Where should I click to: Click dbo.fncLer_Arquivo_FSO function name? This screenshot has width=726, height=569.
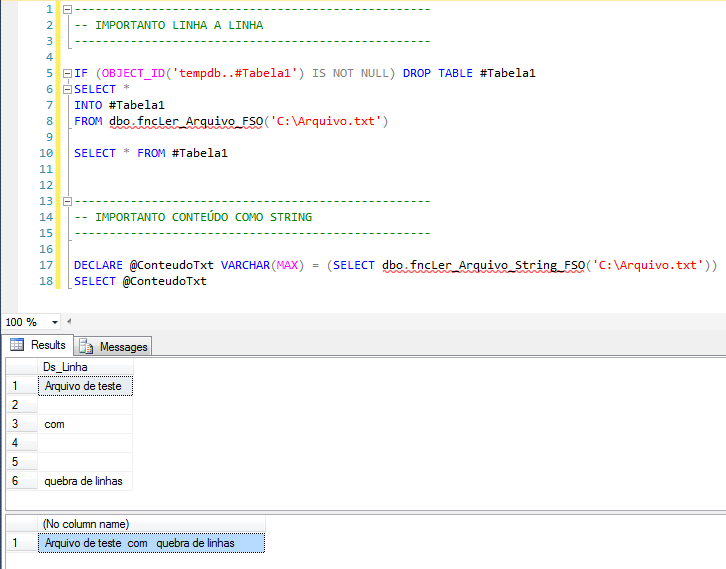click(x=186, y=121)
